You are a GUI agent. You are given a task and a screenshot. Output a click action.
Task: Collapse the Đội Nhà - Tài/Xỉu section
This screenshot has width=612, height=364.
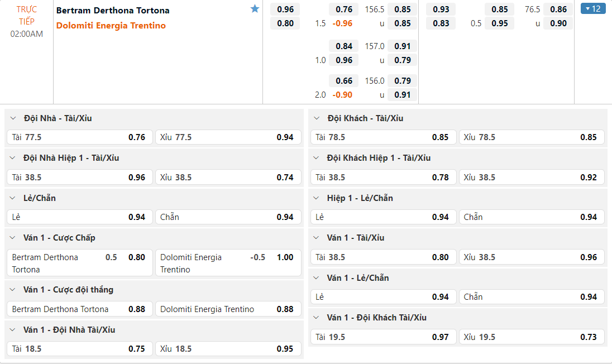pos(13,118)
